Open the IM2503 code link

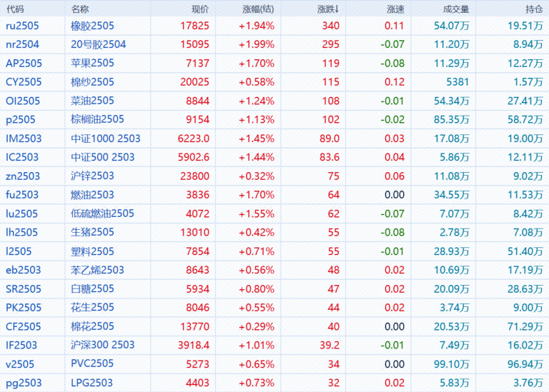(23, 138)
